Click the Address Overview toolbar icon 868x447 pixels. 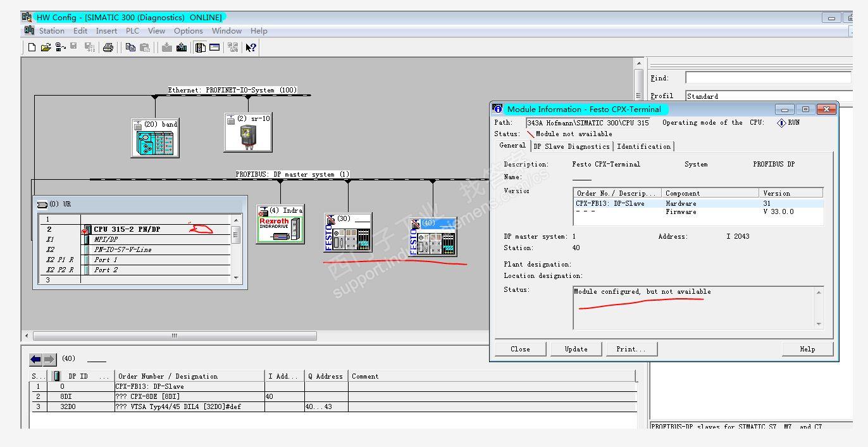(x=214, y=47)
